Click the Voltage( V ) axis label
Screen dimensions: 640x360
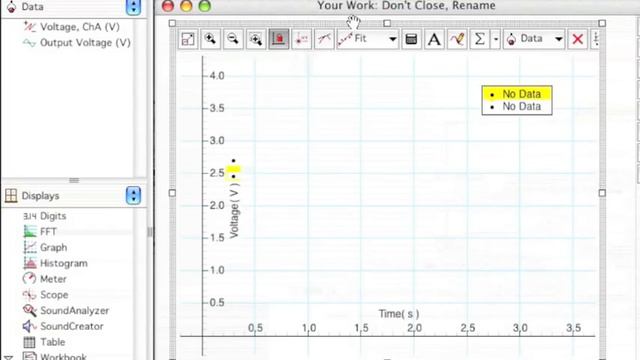click(234, 210)
